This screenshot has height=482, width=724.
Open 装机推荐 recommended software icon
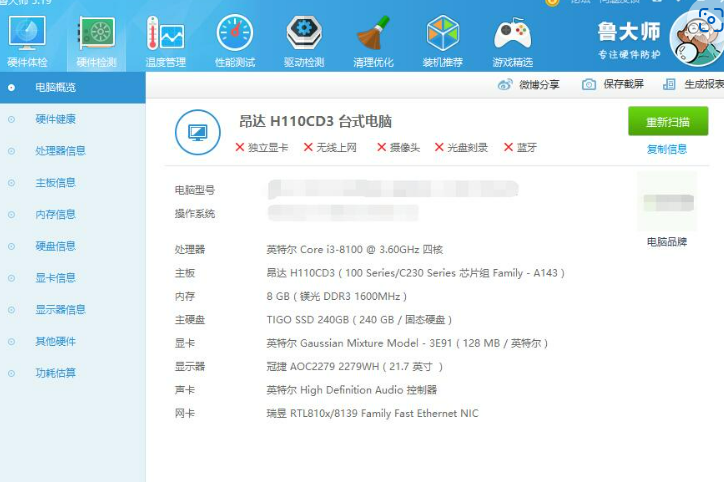coord(442,38)
